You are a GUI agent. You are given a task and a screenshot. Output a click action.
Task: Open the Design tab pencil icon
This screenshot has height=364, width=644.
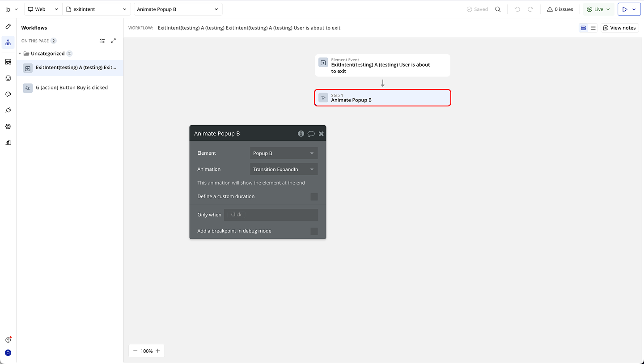8,26
